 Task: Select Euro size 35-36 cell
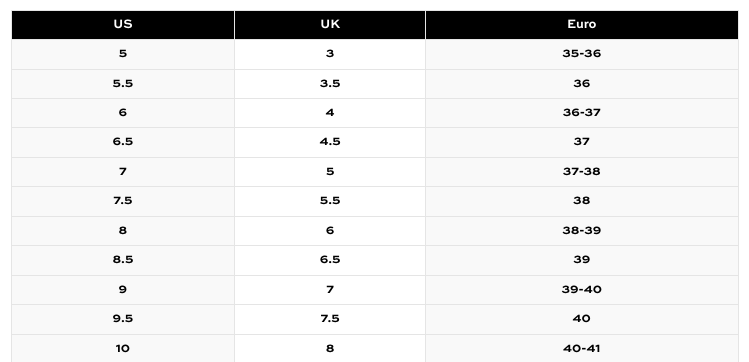581,54
